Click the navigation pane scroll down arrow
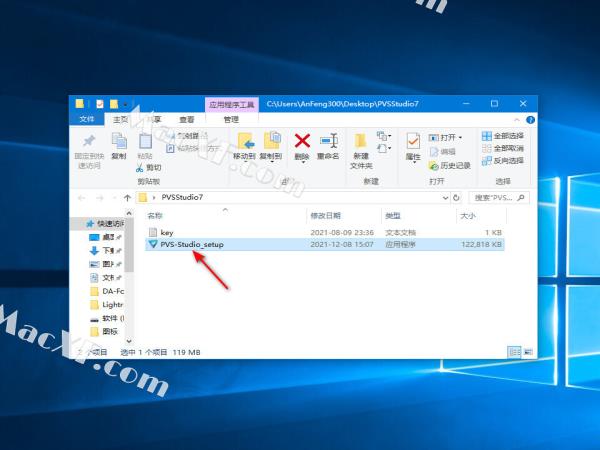This screenshot has width=600, height=450. coord(129,341)
